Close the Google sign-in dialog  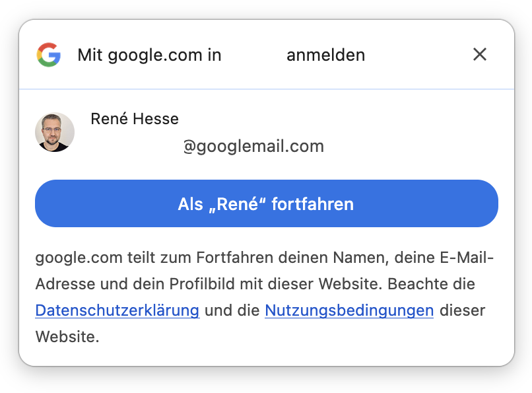pos(480,55)
